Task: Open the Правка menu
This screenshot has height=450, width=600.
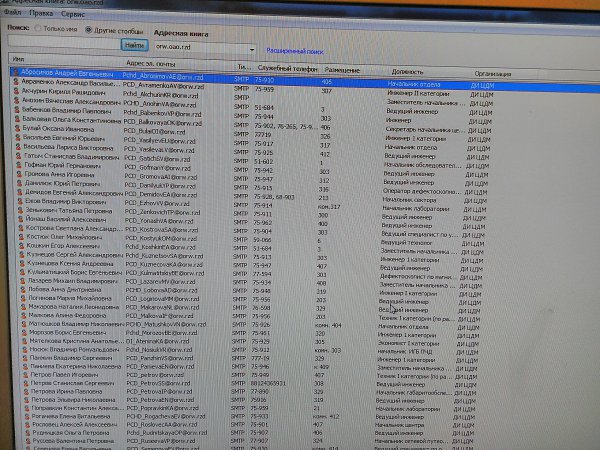Action: 41,15
